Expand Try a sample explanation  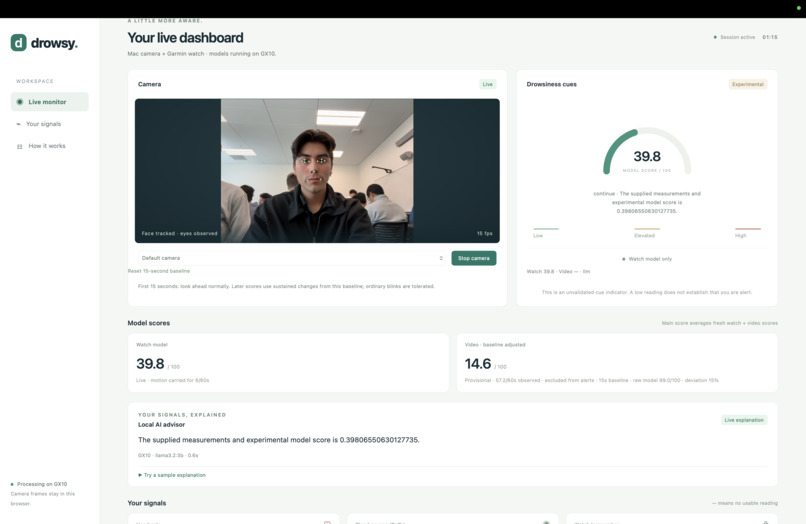[x=172, y=475]
